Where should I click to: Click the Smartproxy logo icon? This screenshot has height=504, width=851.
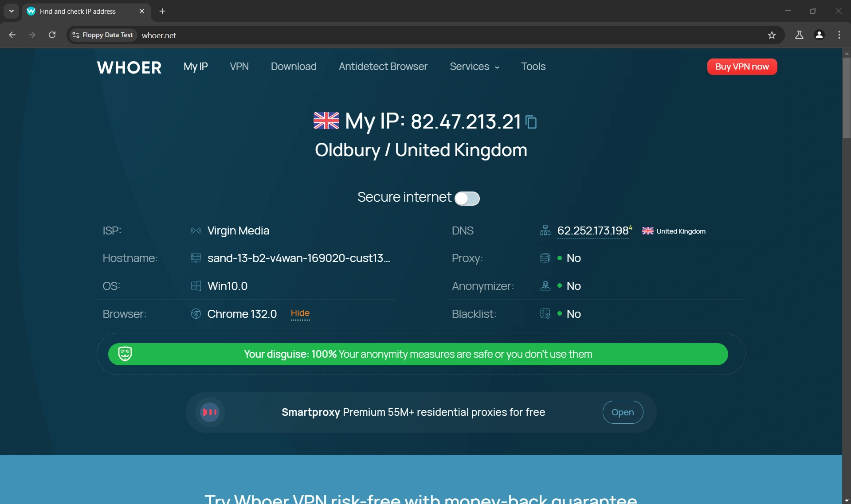pyautogui.click(x=210, y=412)
